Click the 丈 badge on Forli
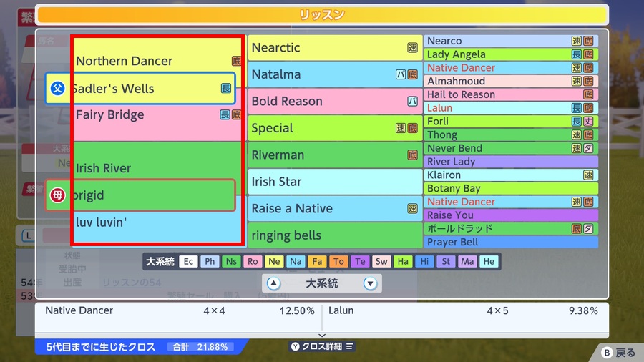644x362 pixels. click(588, 122)
